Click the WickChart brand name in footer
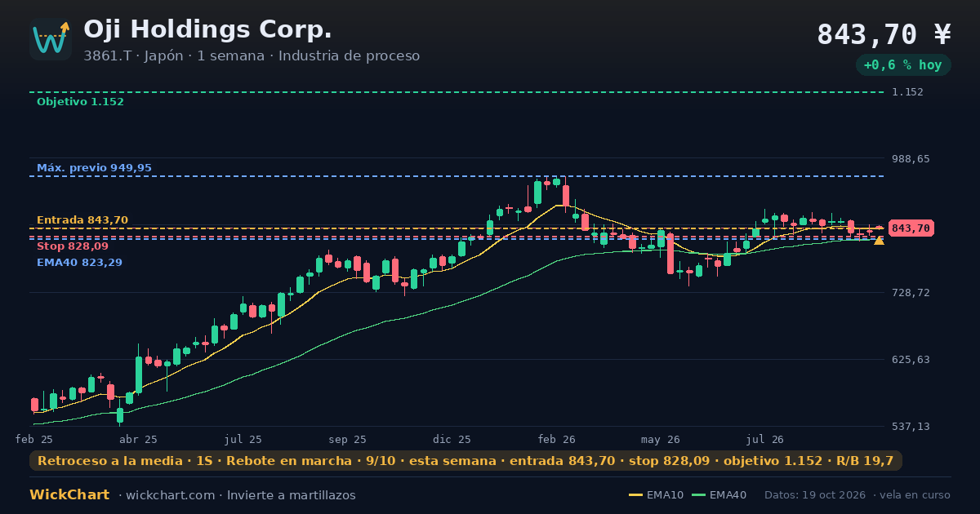 69,495
